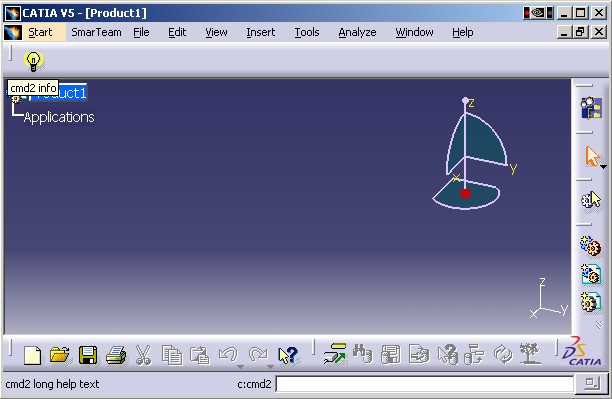Select the Applications tree node
The height and width of the screenshot is (399, 612).
click(x=59, y=117)
